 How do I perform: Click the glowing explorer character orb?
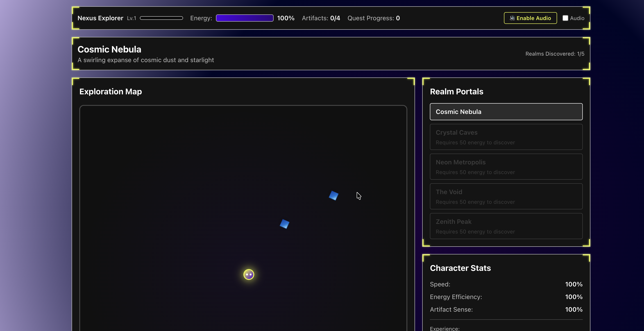click(x=249, y=274)
